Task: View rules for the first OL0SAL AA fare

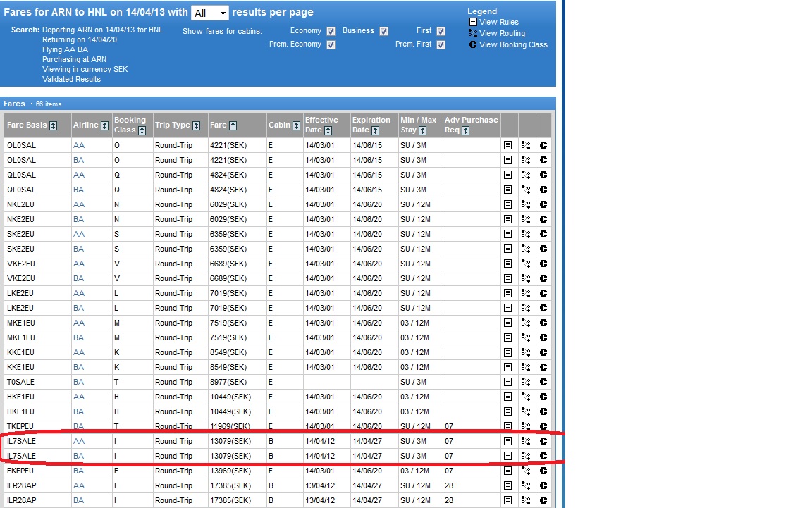Action: tap(508, 145)
